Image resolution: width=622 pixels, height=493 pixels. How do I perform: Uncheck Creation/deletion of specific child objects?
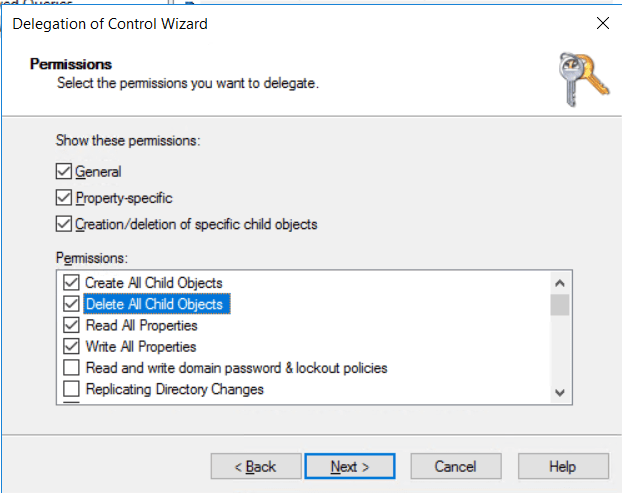pyautogui.click(x=65, y=224)
